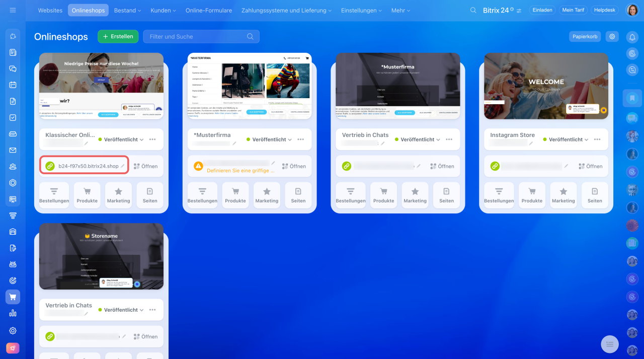Open the robot automation icon in left sidebar
This screenshot has width=644, height=359.
13,264
